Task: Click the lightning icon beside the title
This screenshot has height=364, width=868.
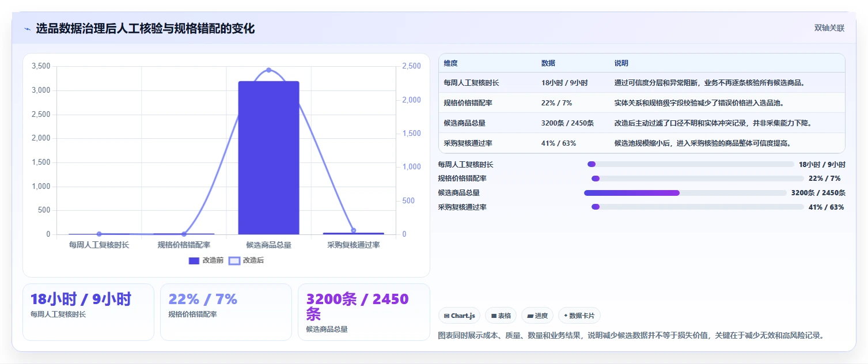Action: 27,29
